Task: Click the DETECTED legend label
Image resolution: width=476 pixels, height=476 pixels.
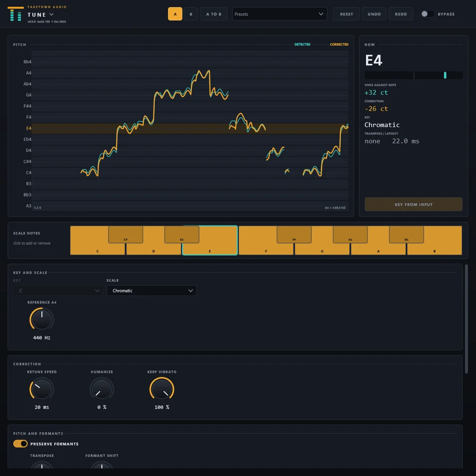Action: [302, 44]
